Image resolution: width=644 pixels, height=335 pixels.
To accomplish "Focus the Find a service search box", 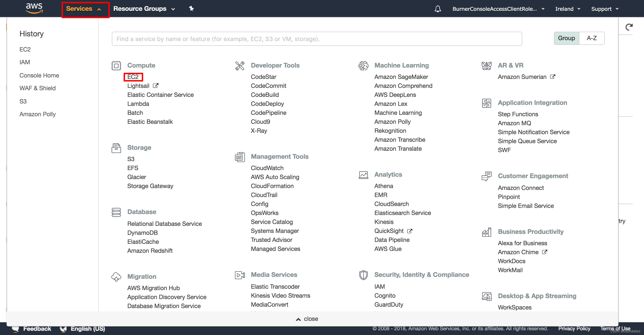I will pyautogui.click(x=317, y=39).
